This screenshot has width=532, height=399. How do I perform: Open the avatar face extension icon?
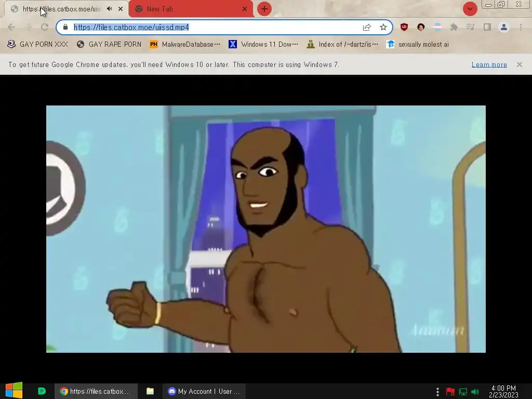point(421,27)
